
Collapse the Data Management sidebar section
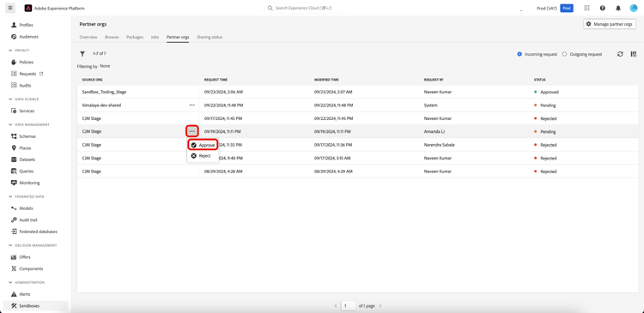point(10,124)
